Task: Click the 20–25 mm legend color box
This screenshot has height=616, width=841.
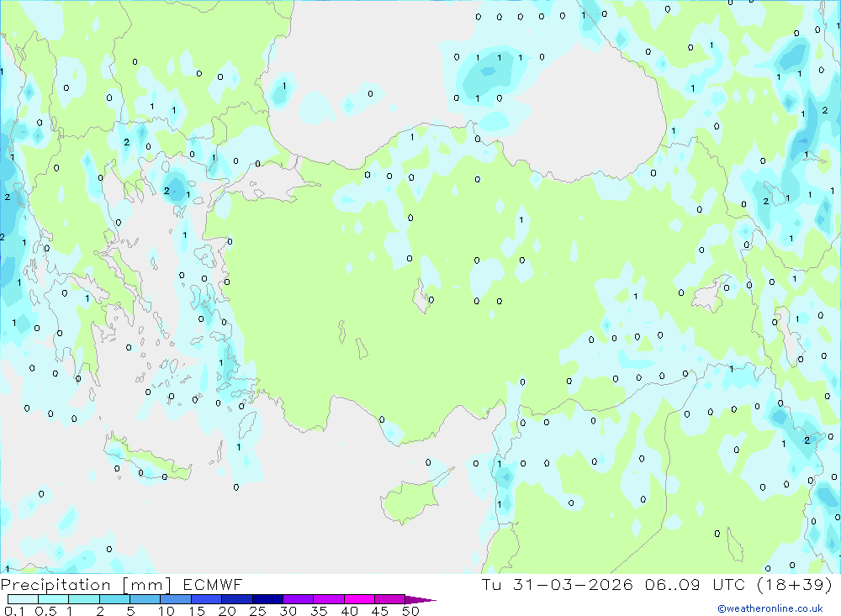Action: pyautogui.click(x=237, y=599)
